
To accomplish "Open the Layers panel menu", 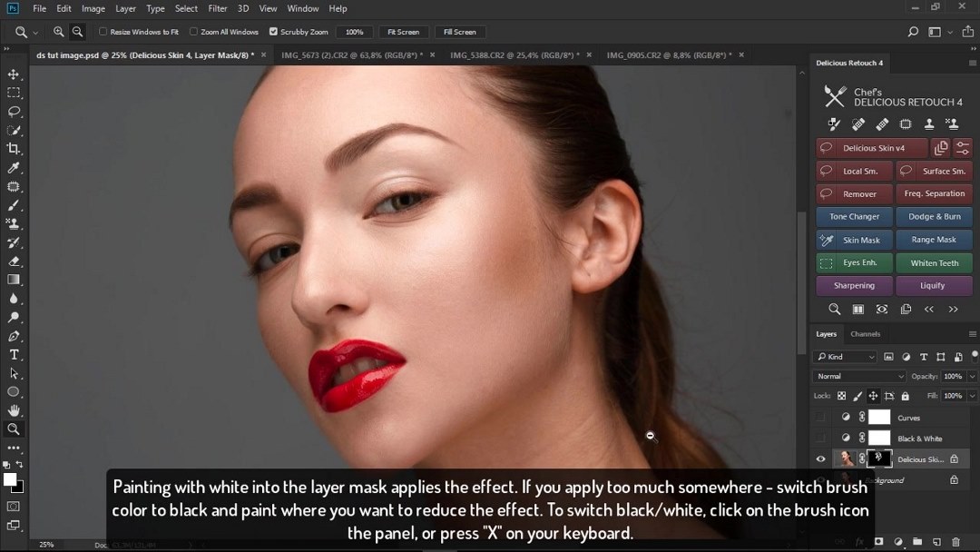I will (973, 334).
